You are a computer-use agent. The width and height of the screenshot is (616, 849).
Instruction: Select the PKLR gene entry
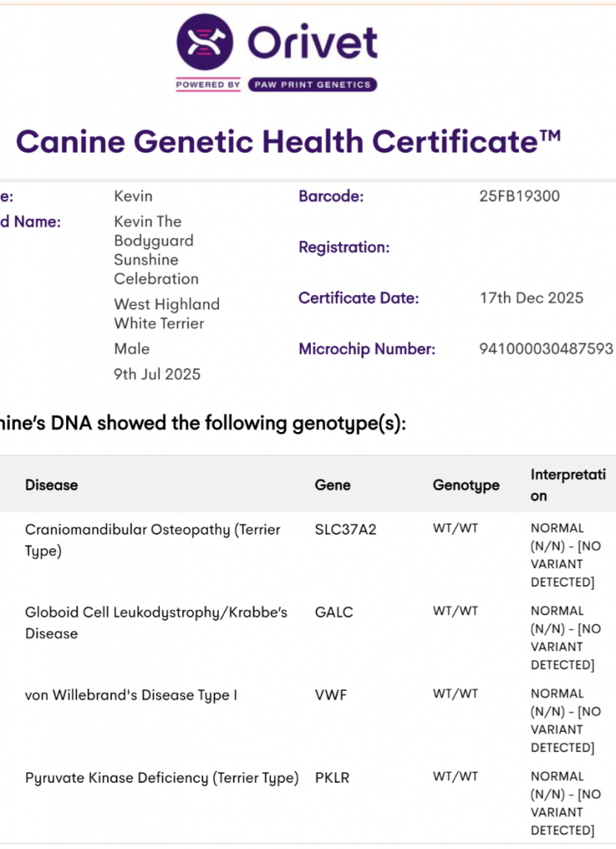pyautogui.click(x=333, y=778)
